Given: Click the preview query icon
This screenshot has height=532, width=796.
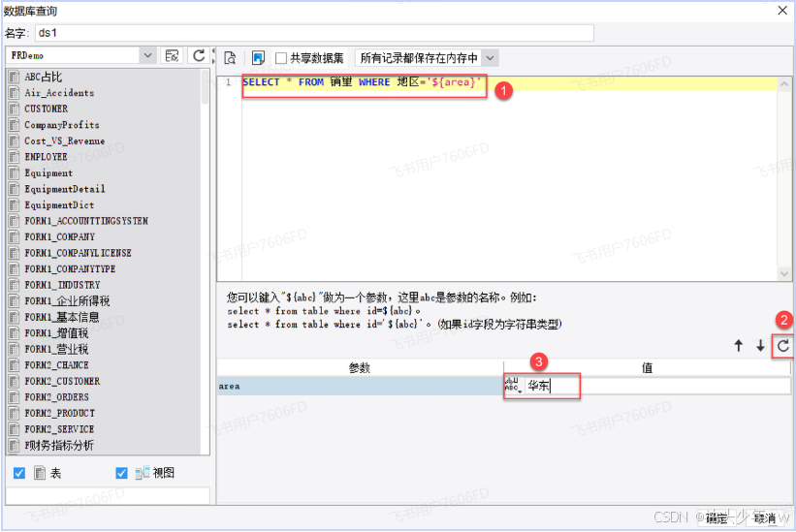Looking at the screenshot, I should tap(230, 58).
